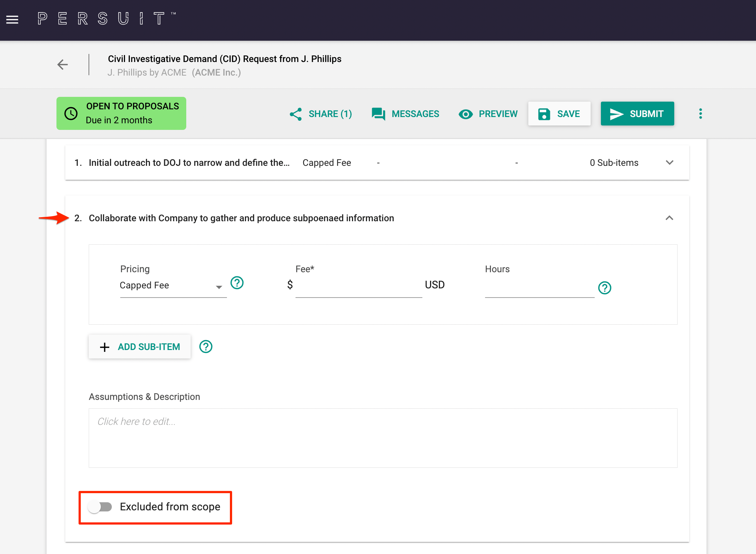Submit the proposal
The height and width of the screenshot is (554, 756).
[637, 114]
